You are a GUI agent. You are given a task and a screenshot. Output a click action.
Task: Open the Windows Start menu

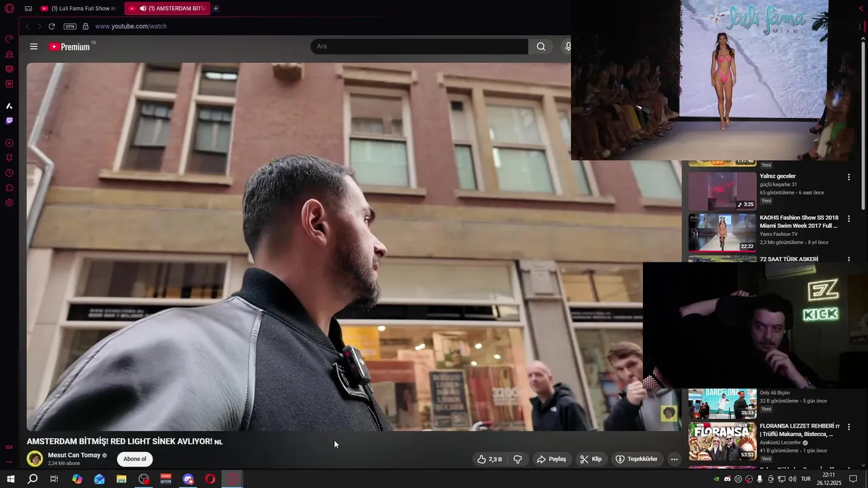10,479
